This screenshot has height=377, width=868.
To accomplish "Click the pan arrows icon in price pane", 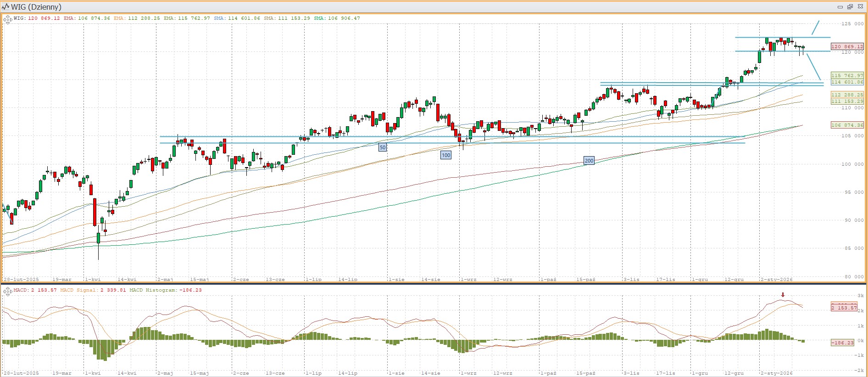I will tap(7, 19).
